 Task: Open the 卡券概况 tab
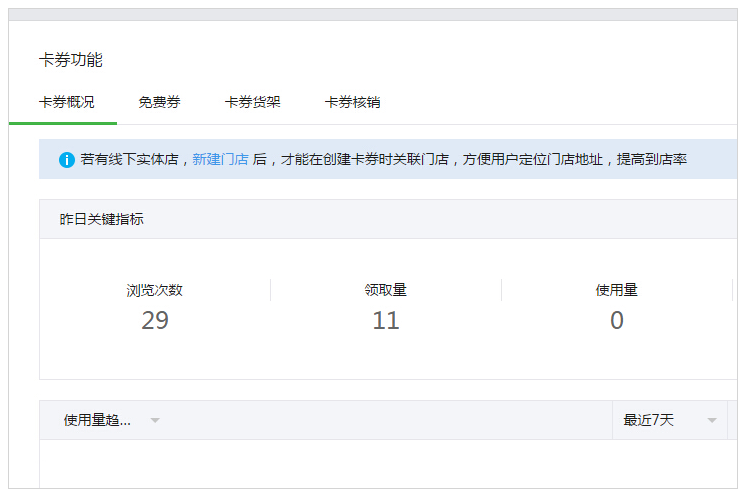click(66, 102)
